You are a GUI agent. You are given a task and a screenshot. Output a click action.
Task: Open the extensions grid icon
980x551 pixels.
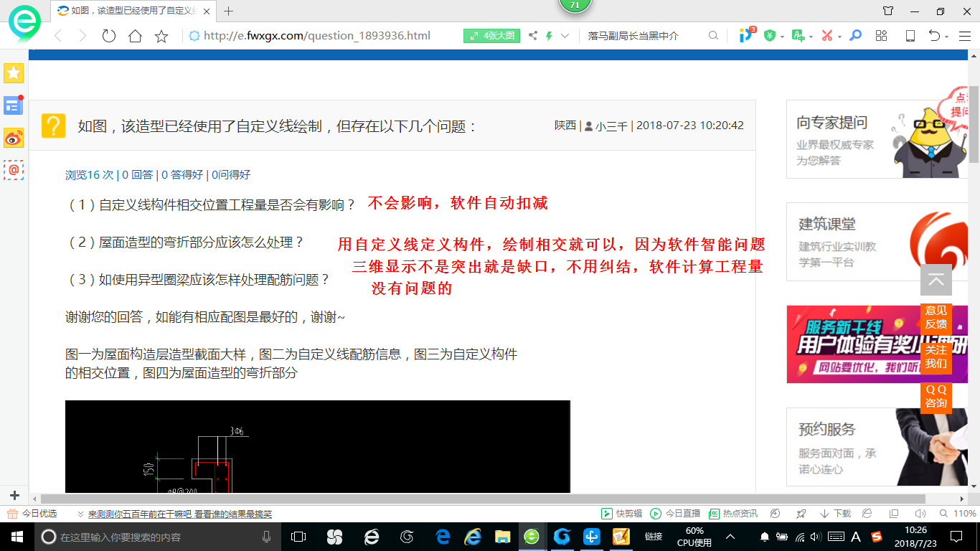(882, 36)
